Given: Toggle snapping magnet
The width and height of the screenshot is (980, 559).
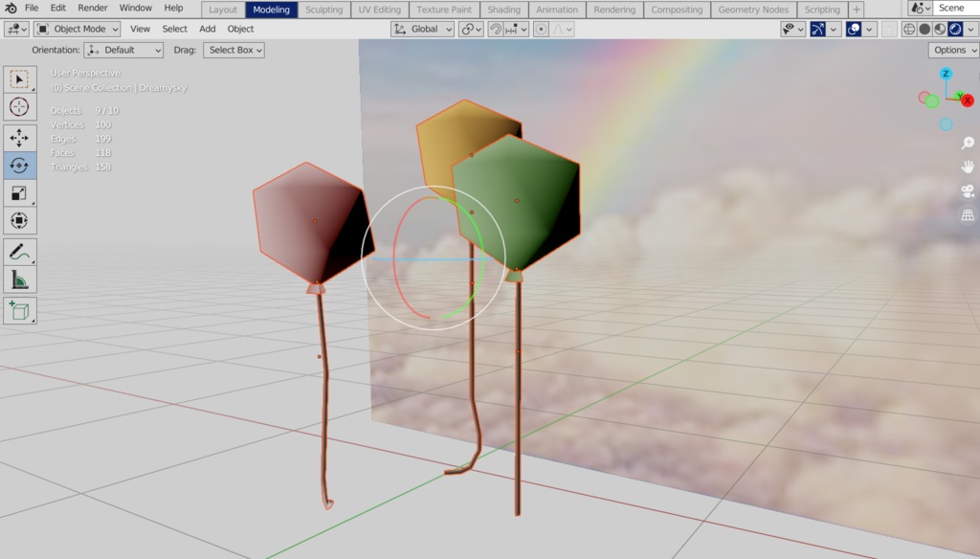Looking at the screenshot, I should (x=496, y=29).
